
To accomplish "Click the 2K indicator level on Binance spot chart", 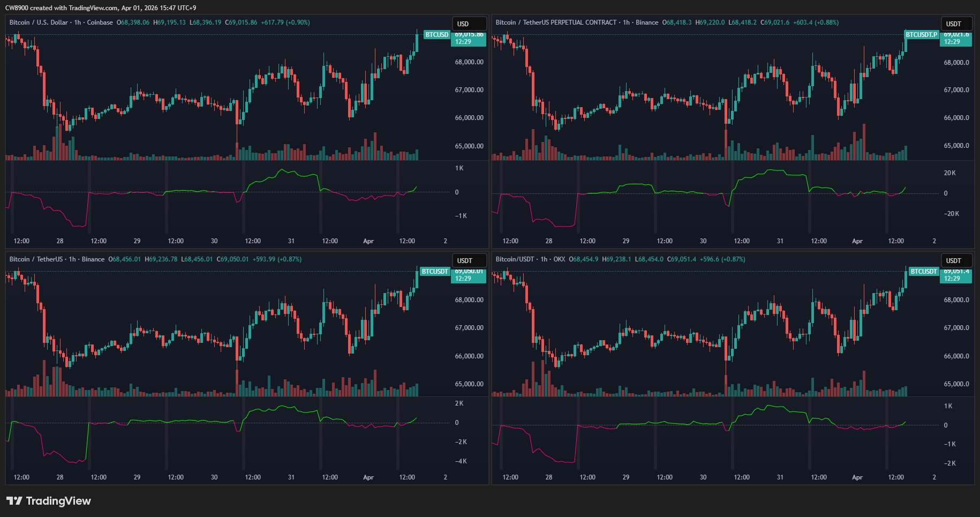I will [459, 403].
